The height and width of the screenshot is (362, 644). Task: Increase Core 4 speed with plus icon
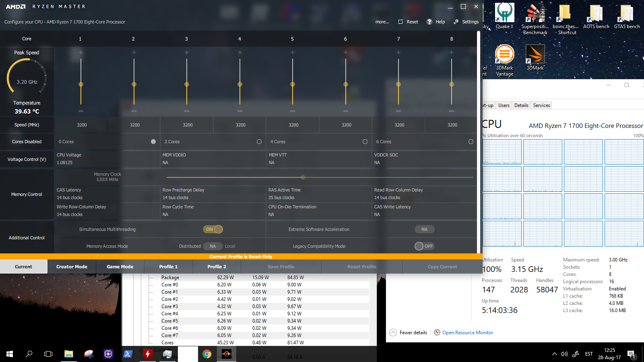click(x=240, y=52)
